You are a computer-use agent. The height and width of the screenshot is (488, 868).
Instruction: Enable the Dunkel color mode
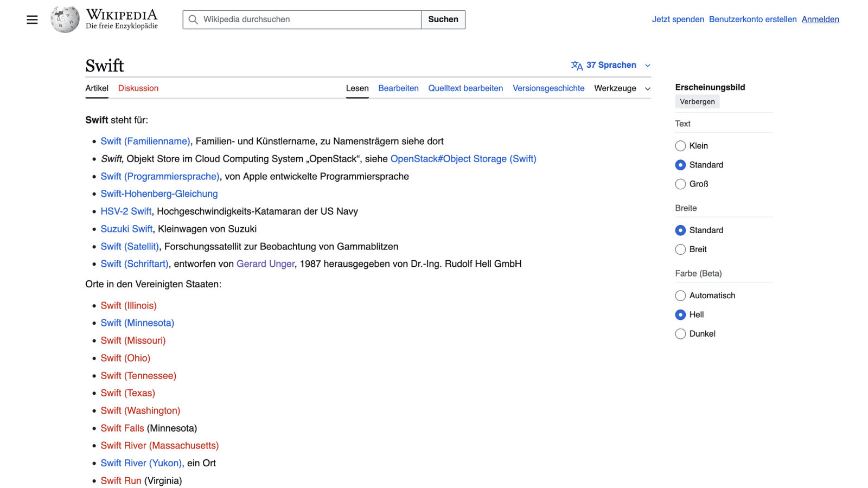point(680,334)
